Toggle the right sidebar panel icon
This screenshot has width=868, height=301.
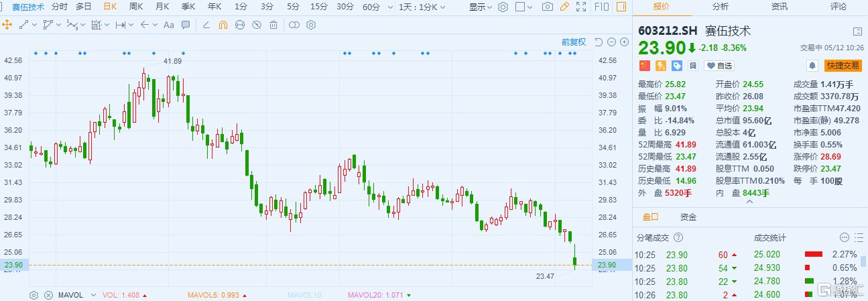(621, 7)
